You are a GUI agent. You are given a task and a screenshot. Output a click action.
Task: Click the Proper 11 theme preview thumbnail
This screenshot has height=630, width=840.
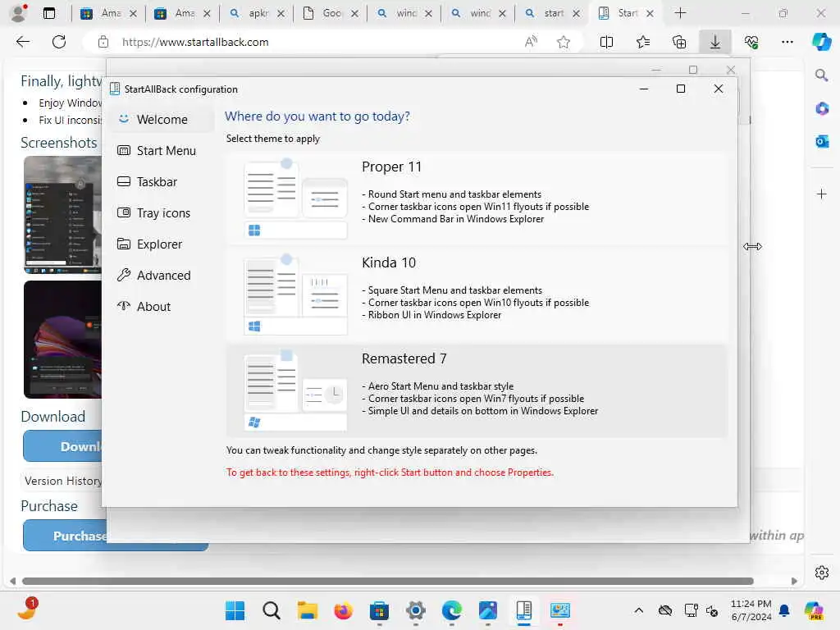pos(295,199)
